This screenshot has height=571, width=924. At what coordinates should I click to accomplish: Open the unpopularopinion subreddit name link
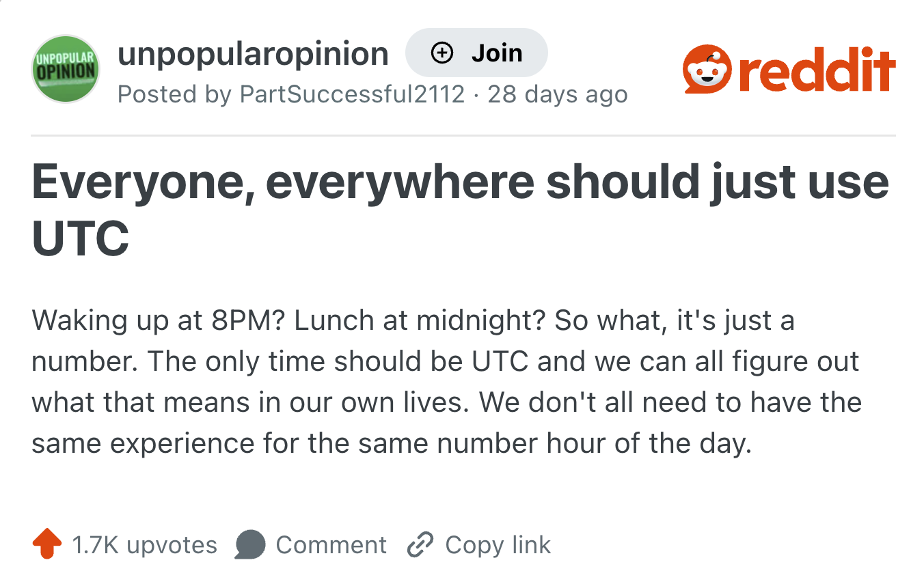coord(253,53)
